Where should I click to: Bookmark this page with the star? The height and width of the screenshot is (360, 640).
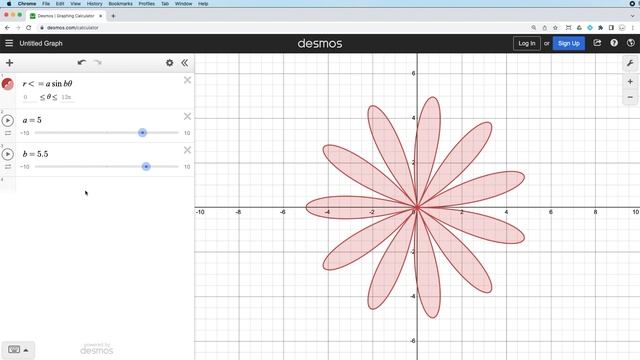(555, 28)
